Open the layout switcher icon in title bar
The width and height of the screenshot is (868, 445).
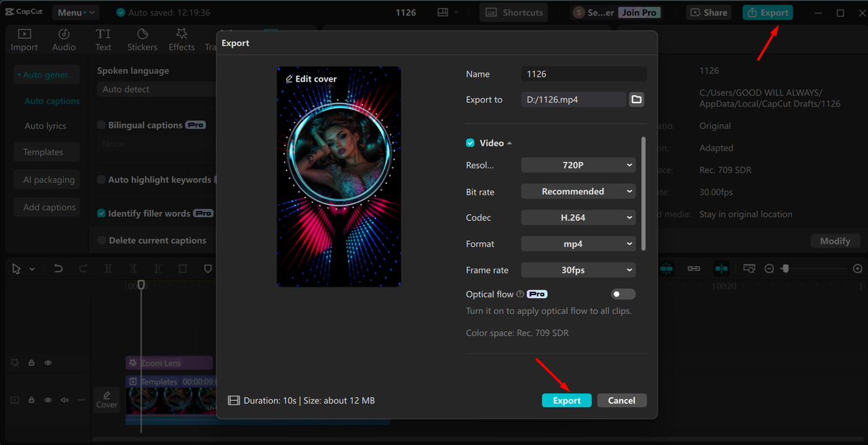443,12
